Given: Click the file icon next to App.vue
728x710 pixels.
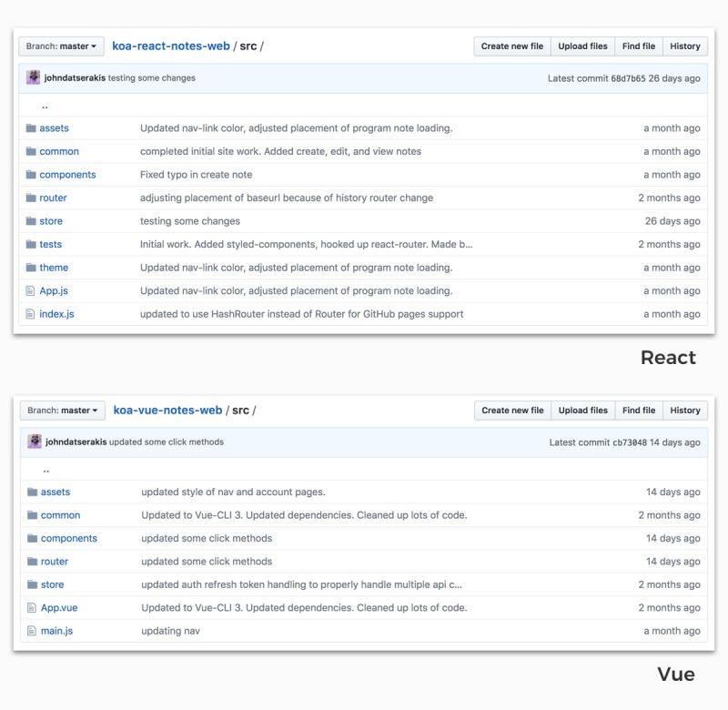Looking at the screenshot, I should 33,607.
